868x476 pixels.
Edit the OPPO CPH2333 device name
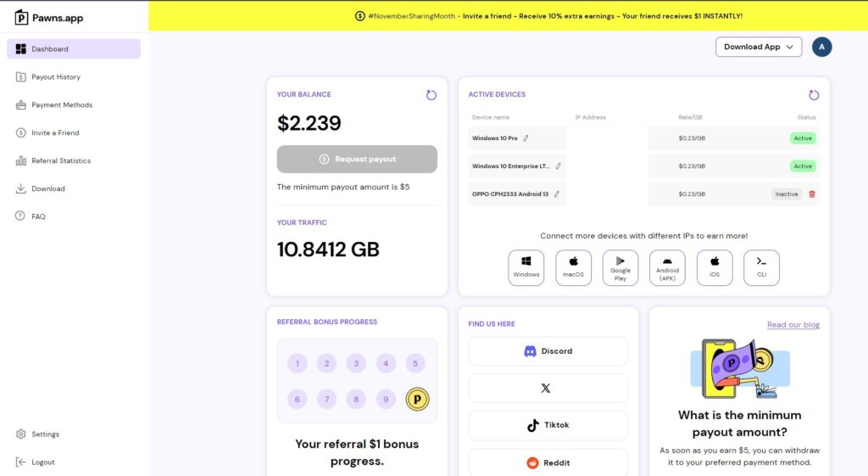(x=557, y=194)
